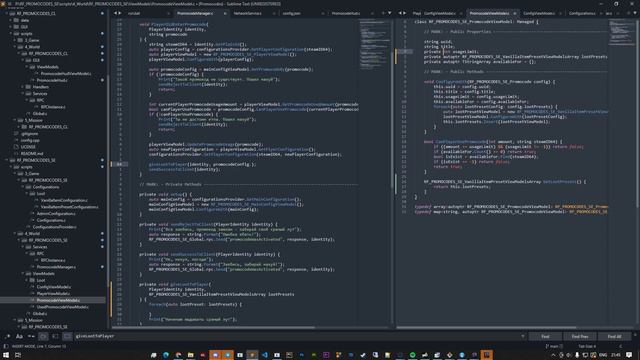Click the right pane horizontal scrollbar

point(487,327)
